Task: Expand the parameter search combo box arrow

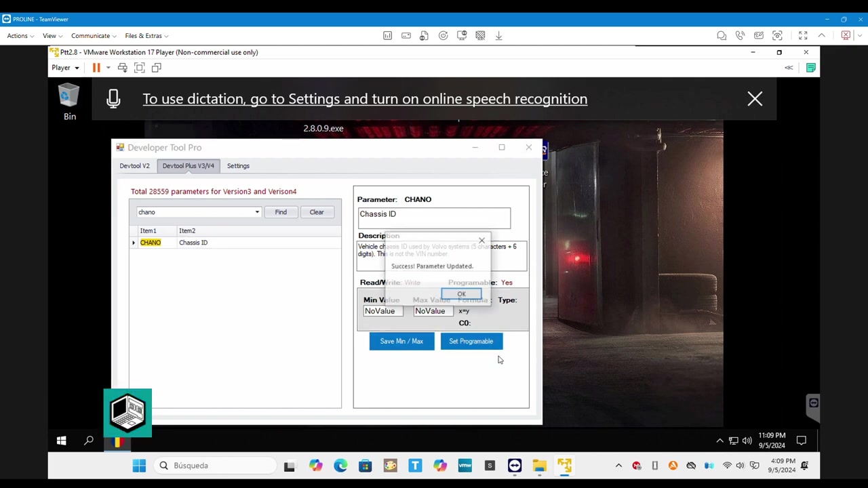Action: [x=257, y=212]
